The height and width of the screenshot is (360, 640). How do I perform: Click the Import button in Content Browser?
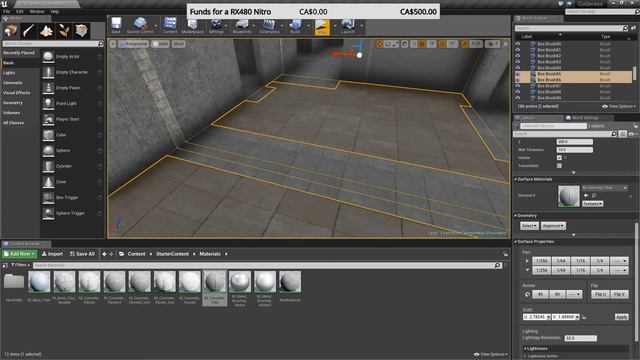coord(52,254)
